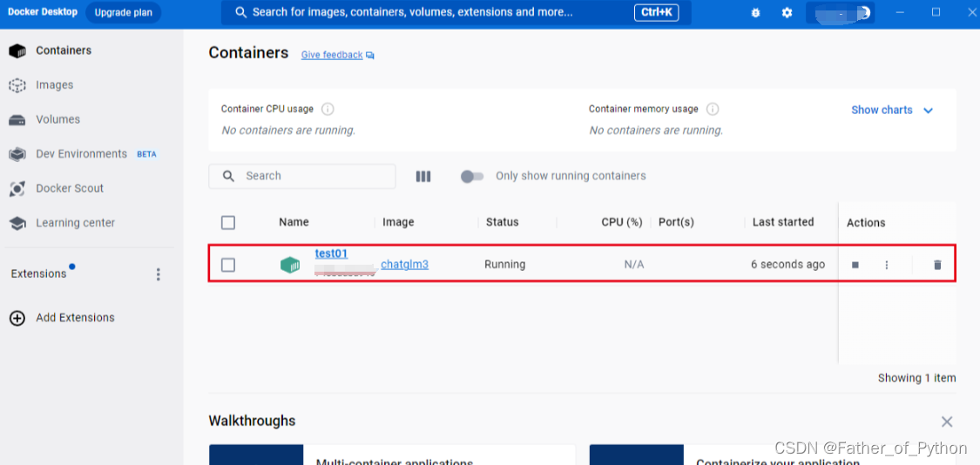Open more actions menu for test01

point(886,265)
